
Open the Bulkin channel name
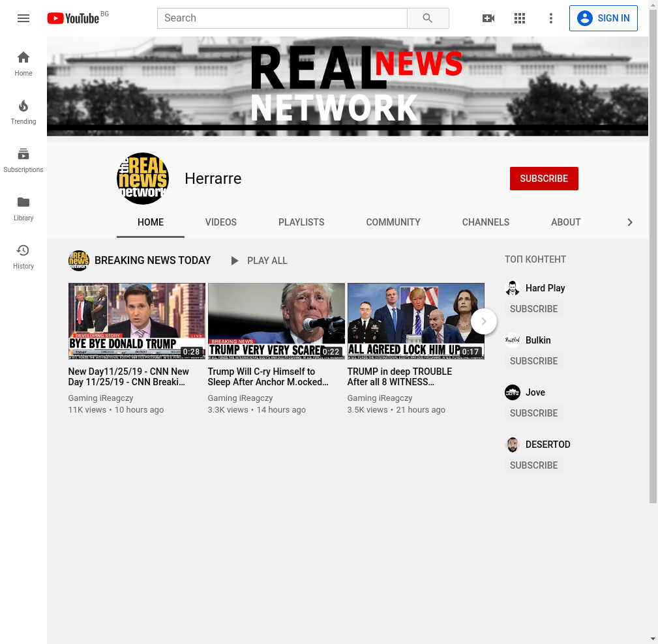pos(538,340)
